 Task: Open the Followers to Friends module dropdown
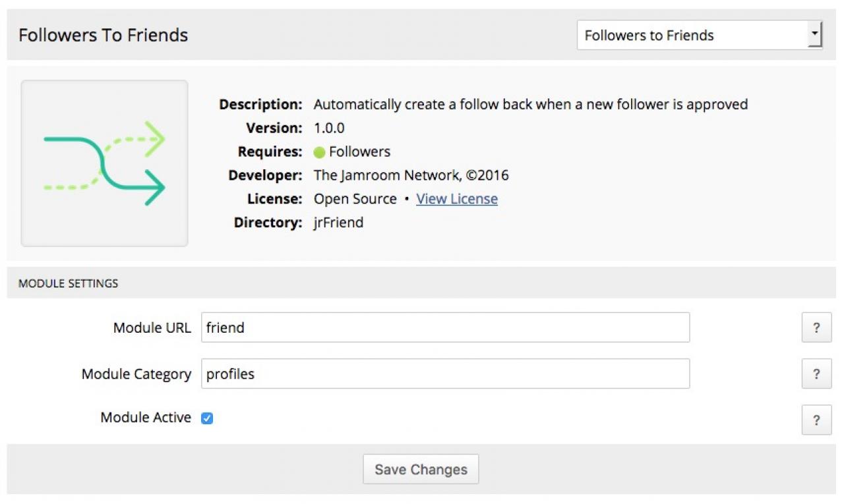pos(700,35)
